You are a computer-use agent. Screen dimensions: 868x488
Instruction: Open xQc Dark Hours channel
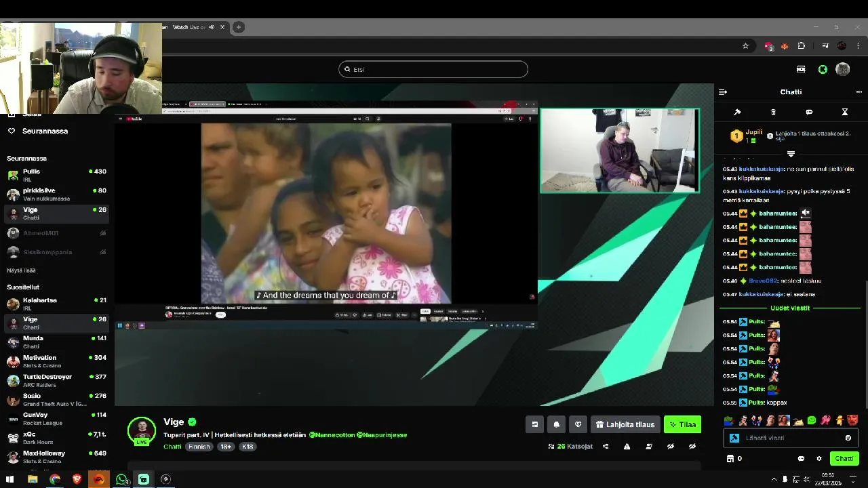point(57,438)
